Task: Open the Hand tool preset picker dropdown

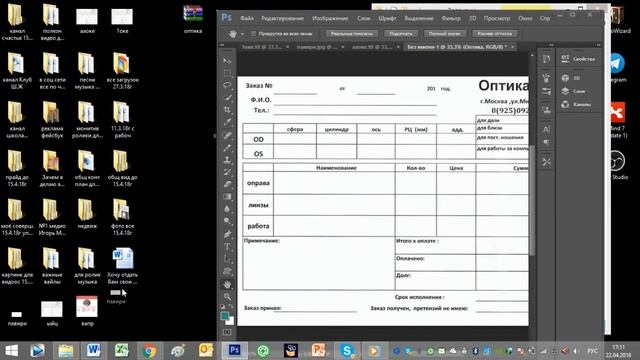Action: click(x=242, y=34)
